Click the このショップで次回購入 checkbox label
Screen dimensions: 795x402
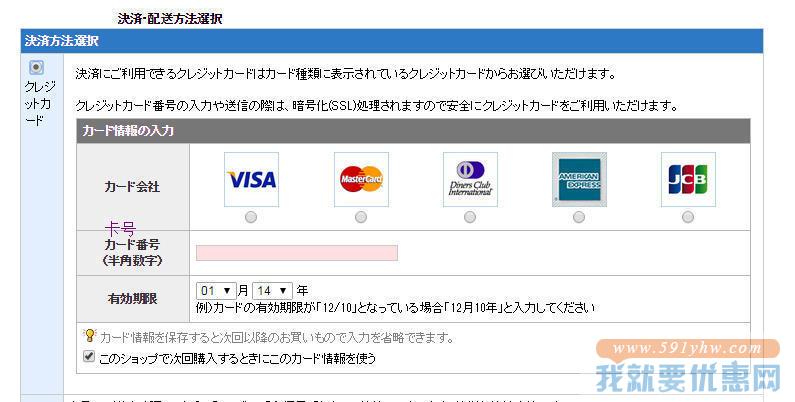click(237, 359)
